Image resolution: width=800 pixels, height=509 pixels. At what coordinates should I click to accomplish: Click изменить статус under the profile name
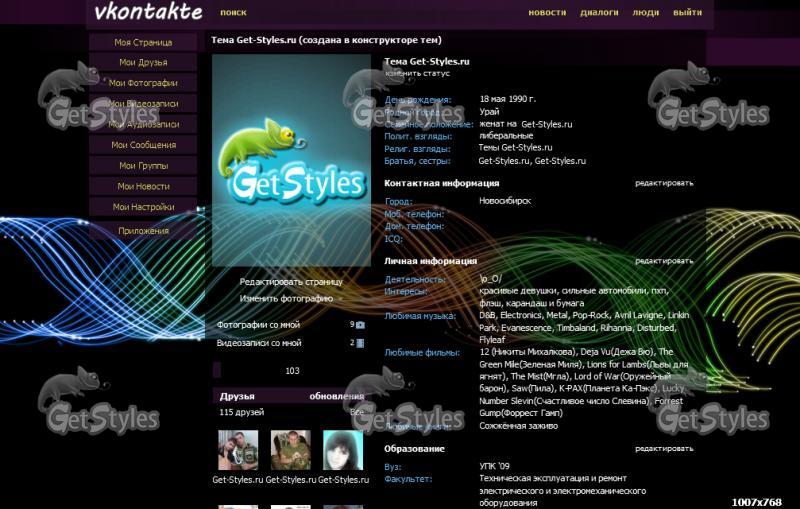point(418,74)
